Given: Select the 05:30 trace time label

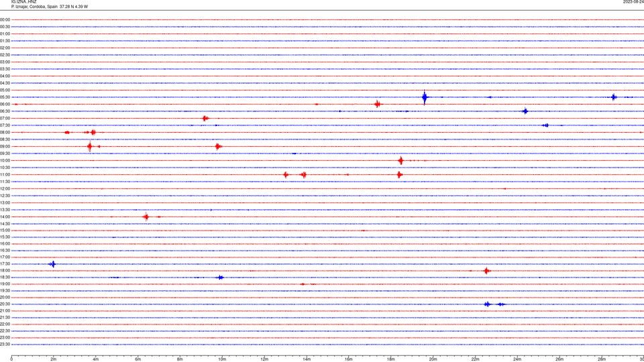Looking at the screenshot, I should [5, 97].
